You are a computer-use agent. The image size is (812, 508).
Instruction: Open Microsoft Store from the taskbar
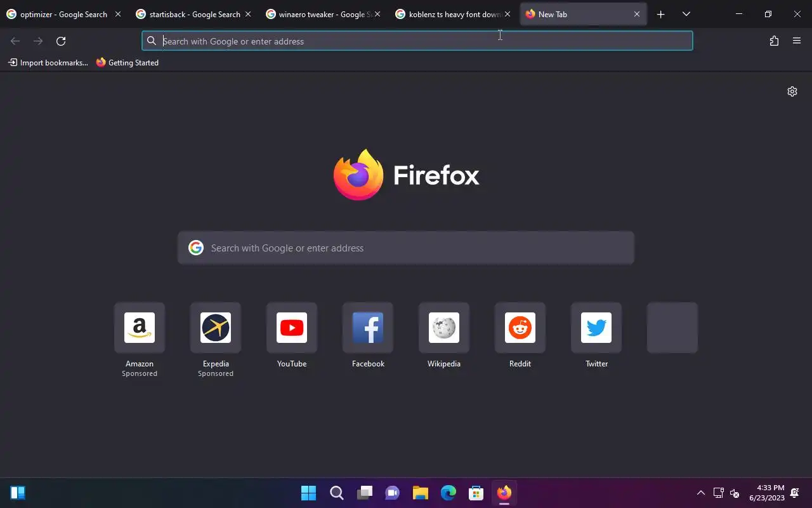point(476,493)
